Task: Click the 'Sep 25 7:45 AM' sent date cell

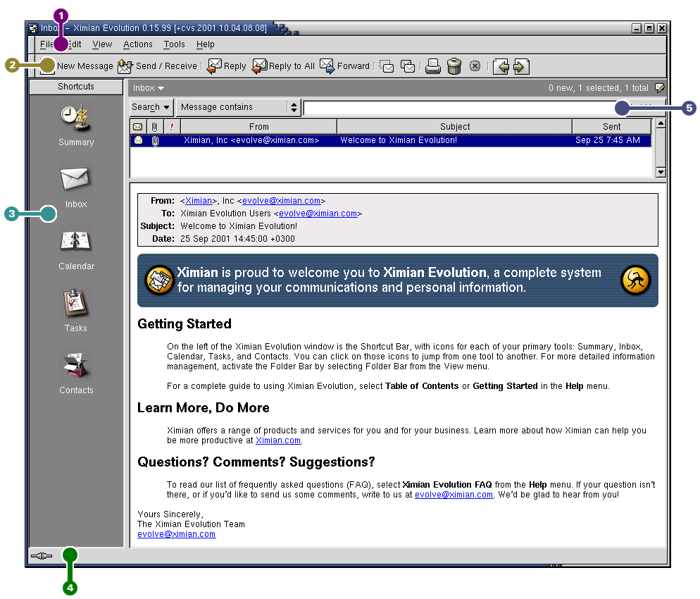Action: pyautogui.click(x=608, y=140)
